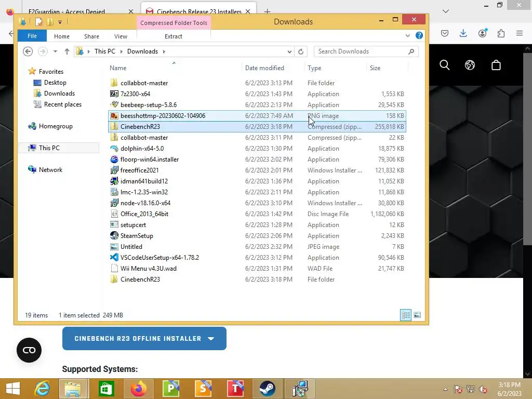Open Recent places in Favorites
The width and height of the screenshot is (532, 399).
point(57,104)
